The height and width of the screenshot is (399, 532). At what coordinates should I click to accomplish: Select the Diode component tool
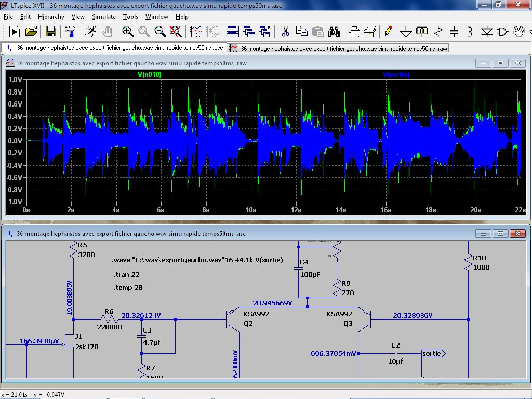click(x=486, y=32)
